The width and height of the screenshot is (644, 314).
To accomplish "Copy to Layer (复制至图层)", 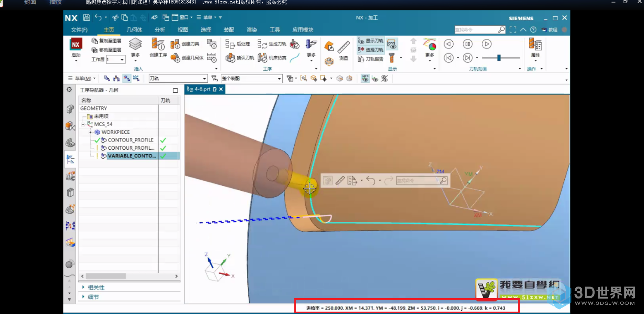I will [x=106, y=41].
